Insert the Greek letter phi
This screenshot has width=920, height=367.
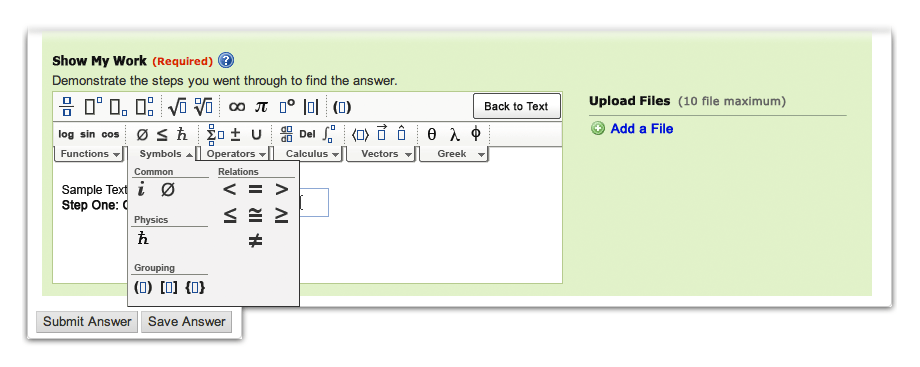click(x=476, y=134)
